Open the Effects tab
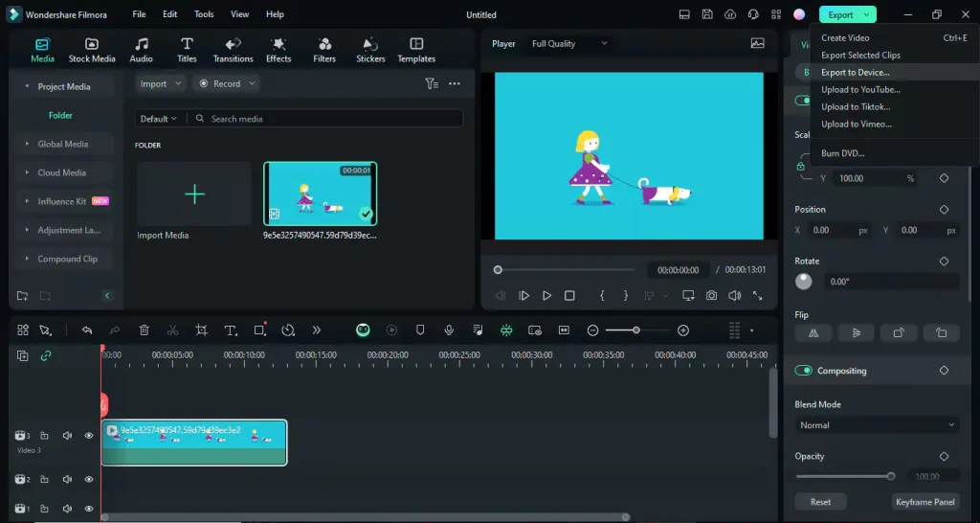 [278, 50]
